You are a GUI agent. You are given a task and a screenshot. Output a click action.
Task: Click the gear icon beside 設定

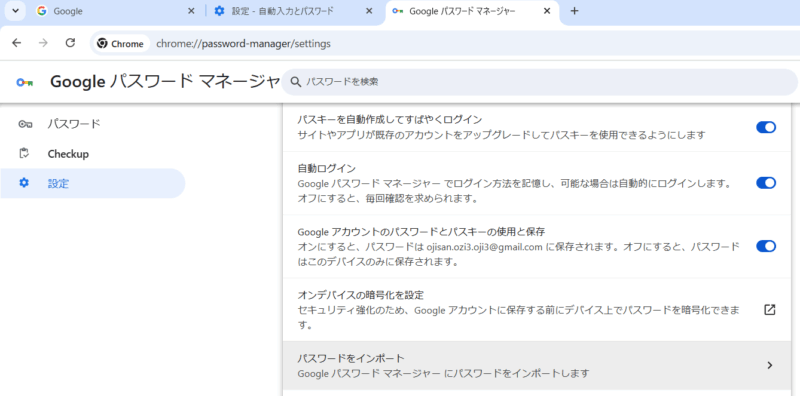(24, 183)
